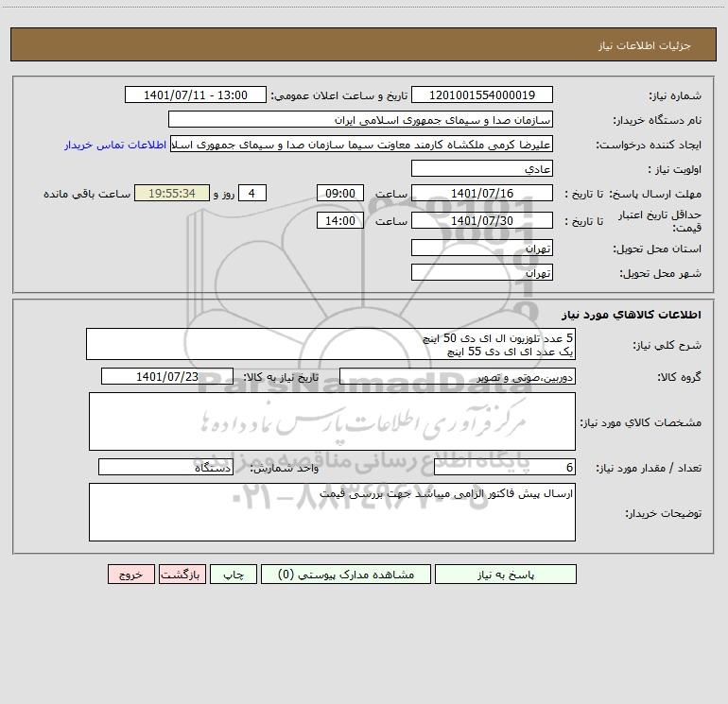The image size is (728, 704).
Task: Click the remaining days field 4
Action: click(x=252, y=194)
